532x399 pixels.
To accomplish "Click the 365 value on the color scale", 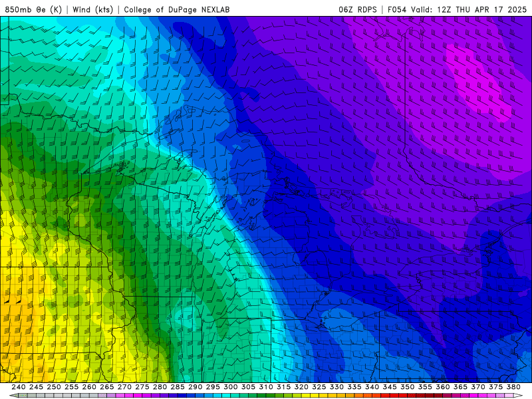I will click(x=460, y=387).
